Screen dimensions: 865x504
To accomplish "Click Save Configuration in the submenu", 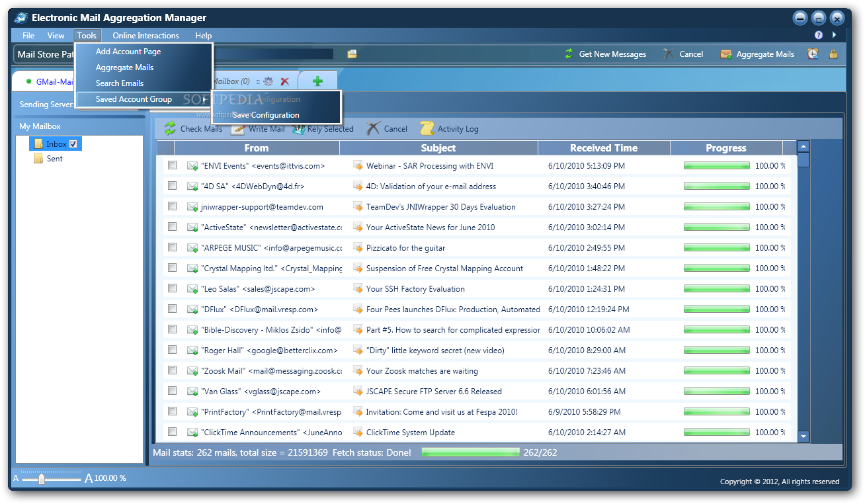I will click(276, 115).
